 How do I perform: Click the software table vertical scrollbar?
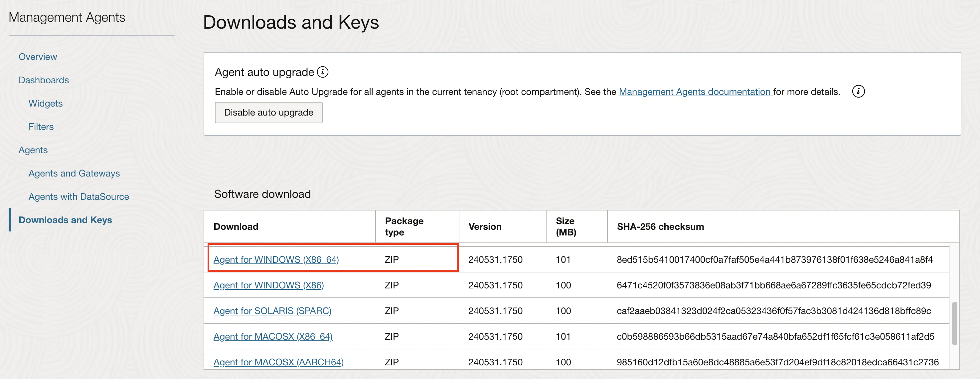(954, 323)
